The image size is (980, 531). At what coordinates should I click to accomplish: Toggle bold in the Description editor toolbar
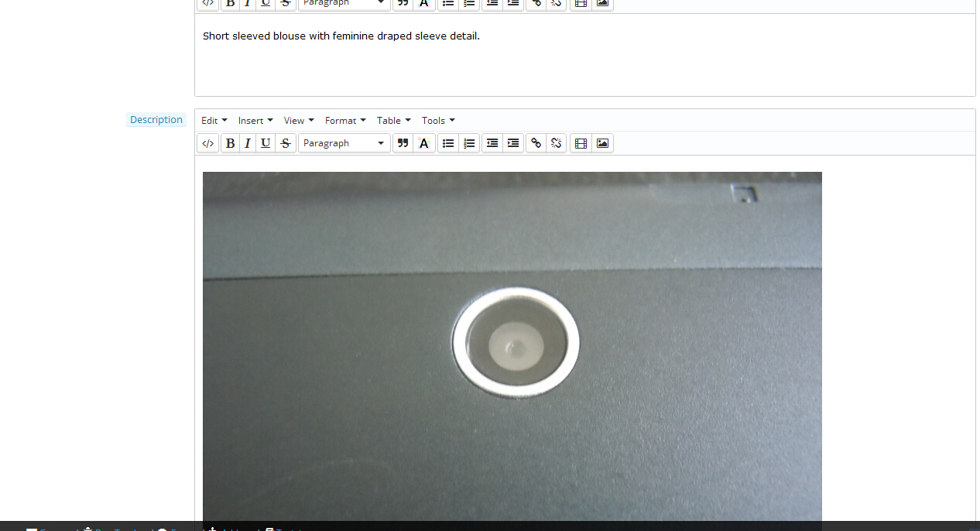[230, 143]
